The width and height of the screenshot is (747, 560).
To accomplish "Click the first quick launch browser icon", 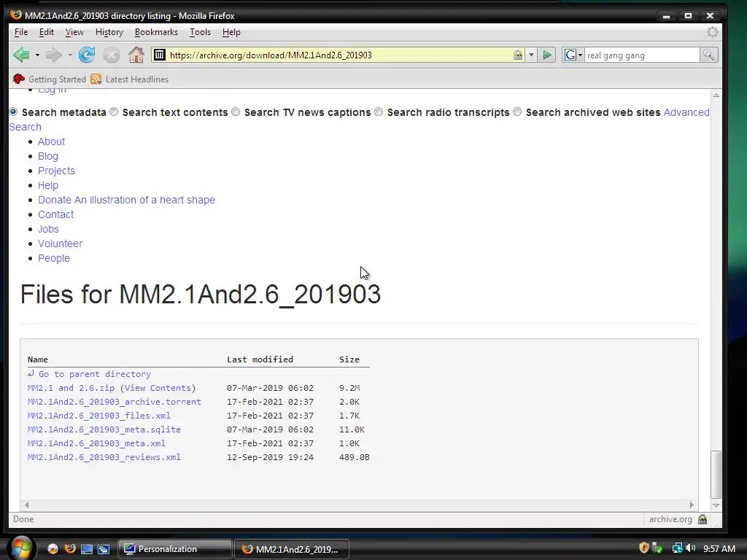I will (53, 549).
